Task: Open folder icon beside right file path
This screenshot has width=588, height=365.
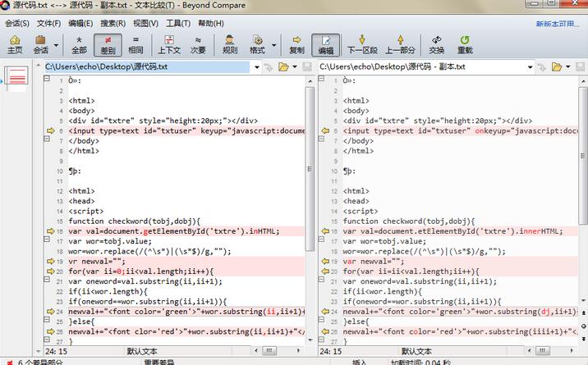Action: 557,67
